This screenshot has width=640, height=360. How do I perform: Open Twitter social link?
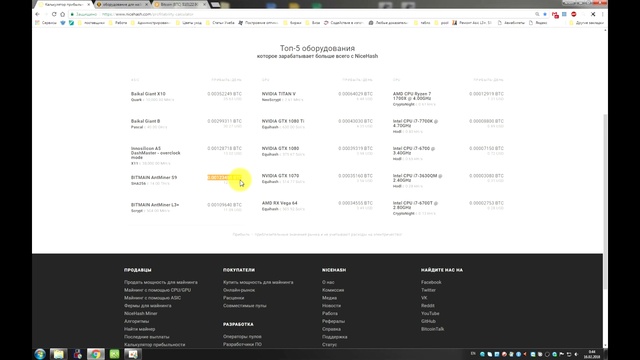428,290
